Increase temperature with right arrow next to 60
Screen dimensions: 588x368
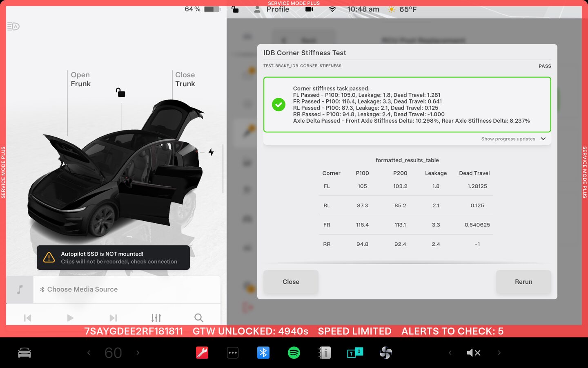click(x=138, y=352)
